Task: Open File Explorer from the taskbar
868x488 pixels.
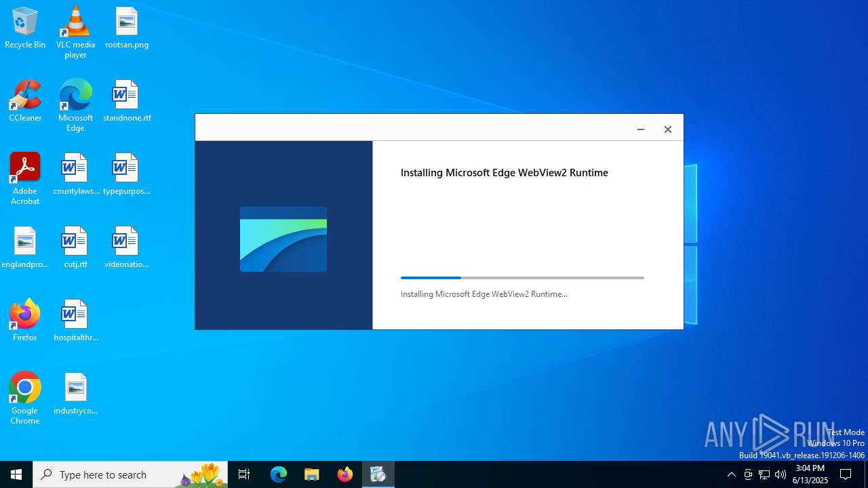Action: (312, 474)
